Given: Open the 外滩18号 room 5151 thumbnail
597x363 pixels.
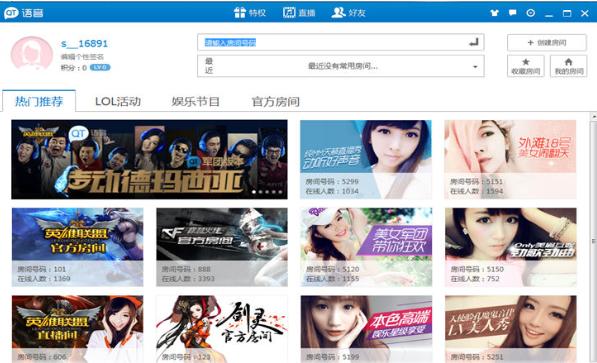Looking at the screenshot, I should click(x=510, y=159).
